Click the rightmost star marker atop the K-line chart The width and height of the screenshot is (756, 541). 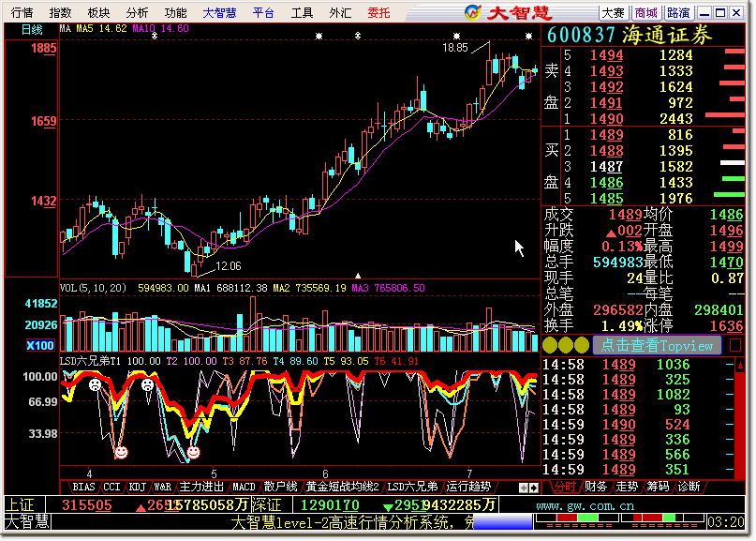pos(528,36)
